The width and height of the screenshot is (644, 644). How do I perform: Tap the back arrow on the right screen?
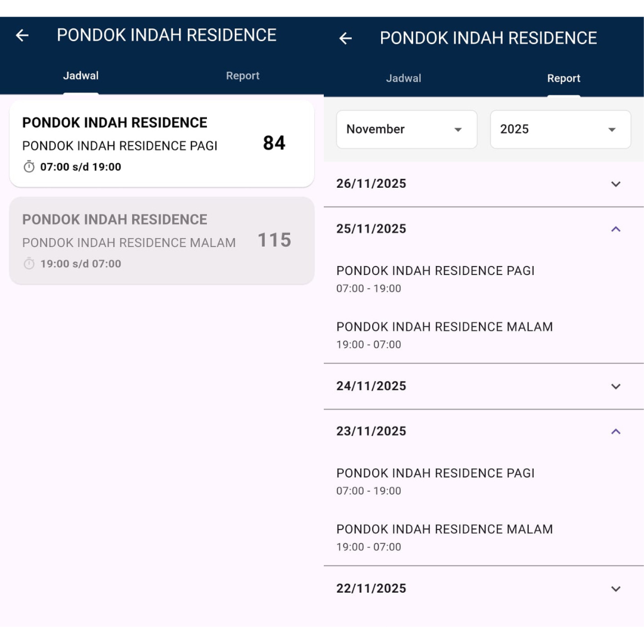[x=345, y=39]
